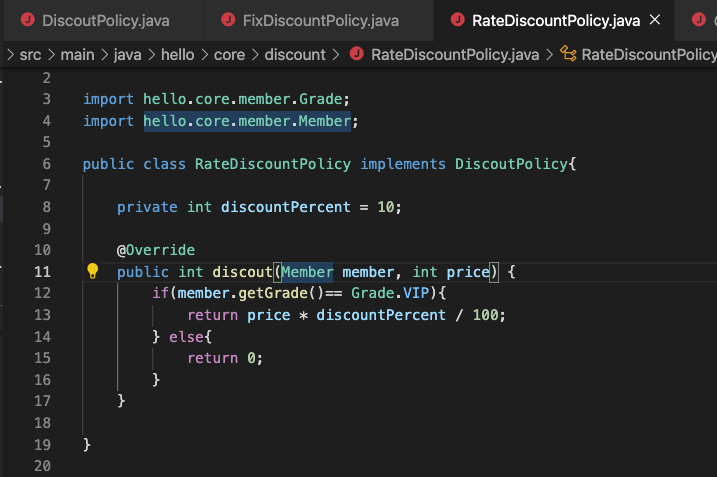
Task: Click line number 11 in the gutter
Action: [42, 272]
